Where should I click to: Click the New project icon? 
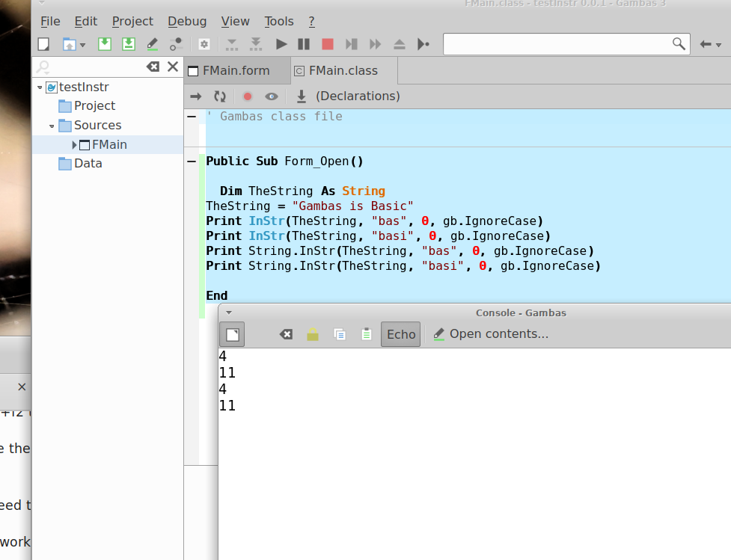(43, 44)
